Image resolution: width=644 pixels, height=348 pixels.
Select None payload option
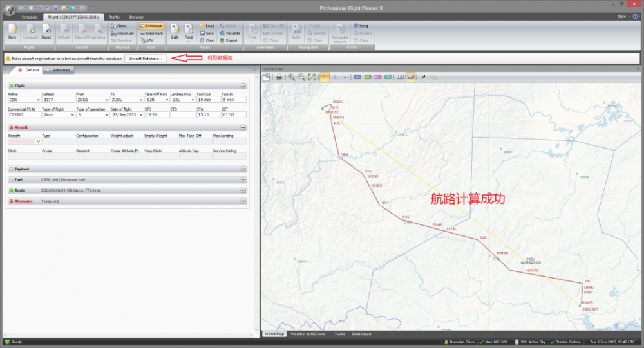pos(119,26)
